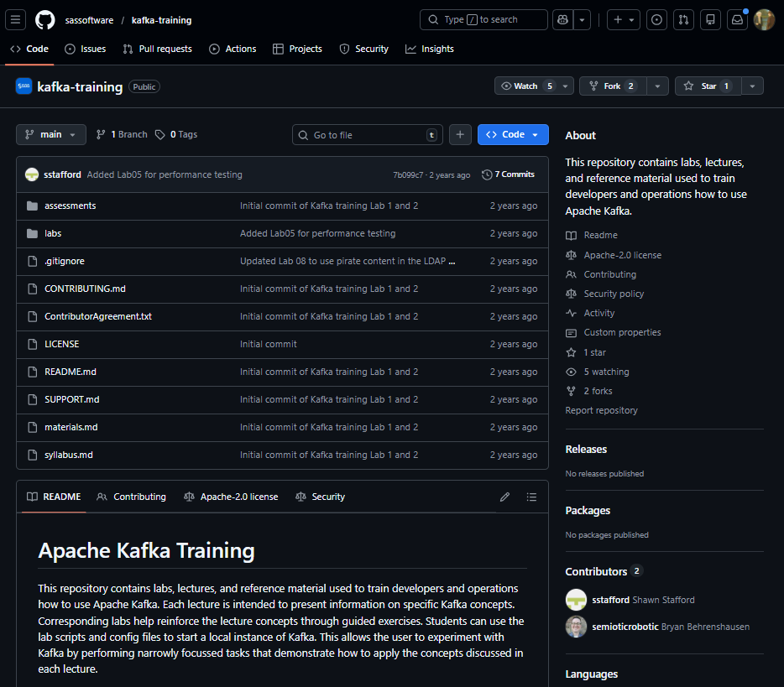Click the Type / to search box
Image resolution: width=784 pixels, height=687 pixels.
[x=484, y=20]
